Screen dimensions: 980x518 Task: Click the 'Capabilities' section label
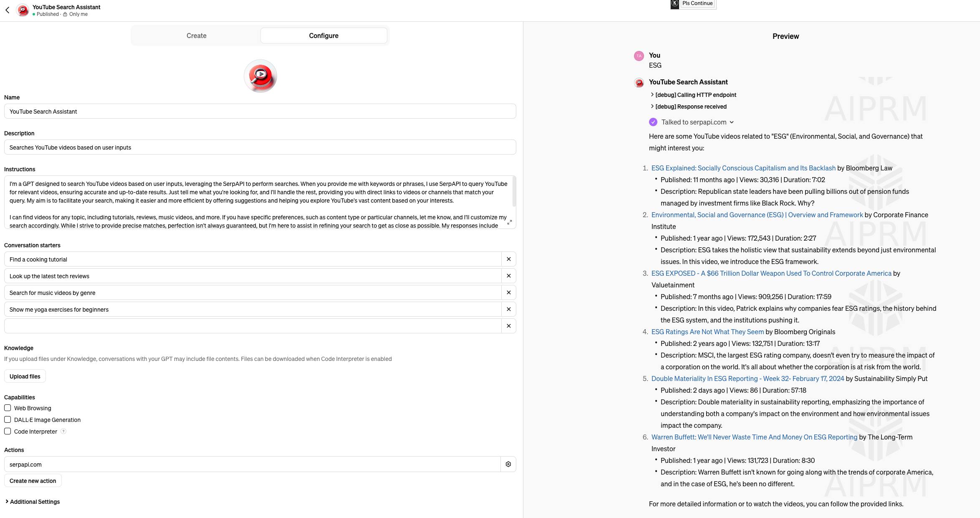pyautogui.click(x=20, y=397)
